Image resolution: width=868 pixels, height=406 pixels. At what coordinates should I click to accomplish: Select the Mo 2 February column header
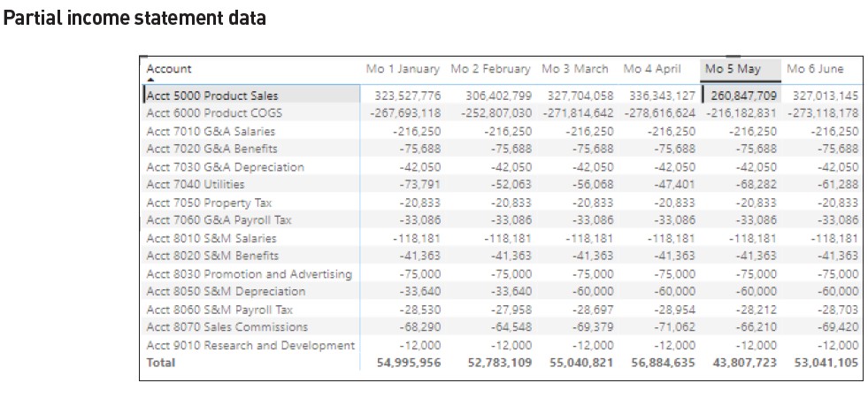(x=490, y=69)
